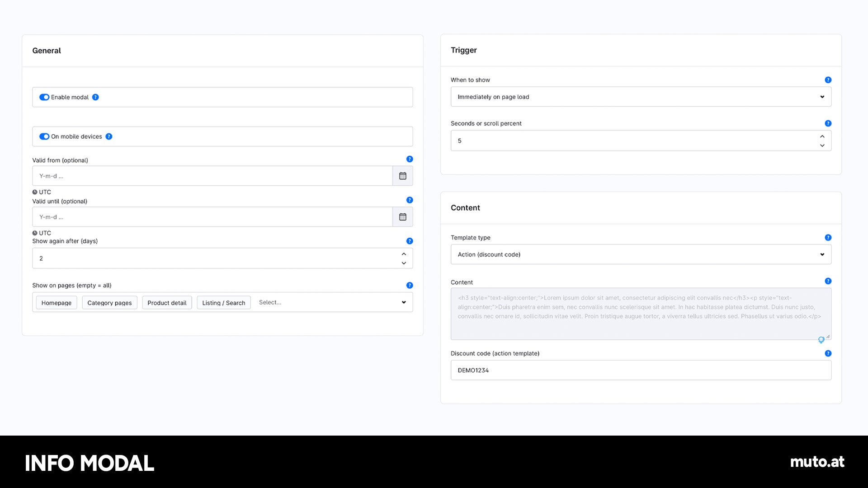Toggle the On mobile devices switch

point(44,136)
